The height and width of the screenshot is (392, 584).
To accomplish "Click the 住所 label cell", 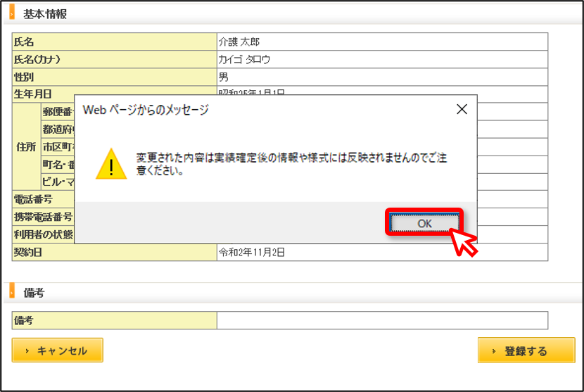I will click(x=26, y=146).
